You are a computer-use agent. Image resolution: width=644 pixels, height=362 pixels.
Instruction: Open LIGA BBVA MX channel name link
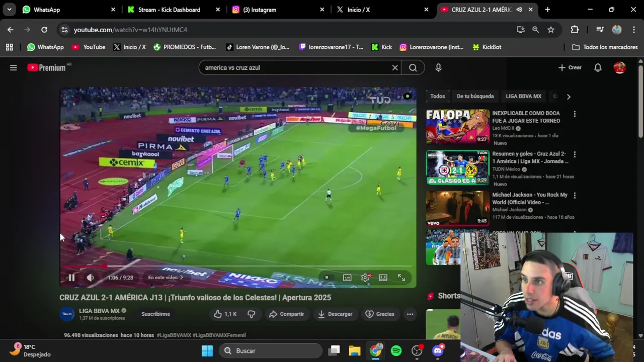coord(99,311)
